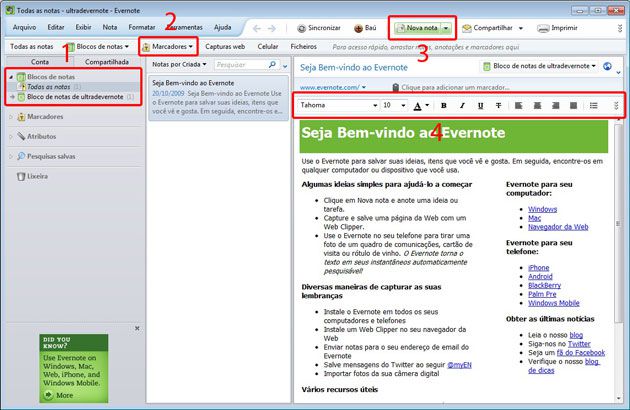Close the Did You Know panel

click(137, 328)
